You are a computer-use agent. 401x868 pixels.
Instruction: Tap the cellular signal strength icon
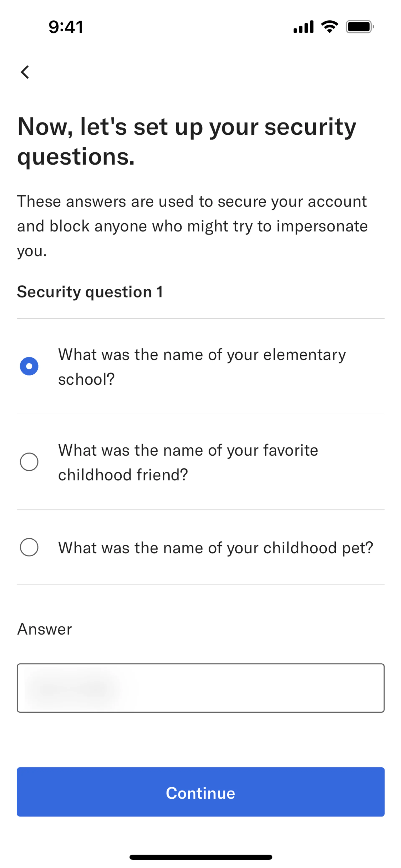coord(303,27)
